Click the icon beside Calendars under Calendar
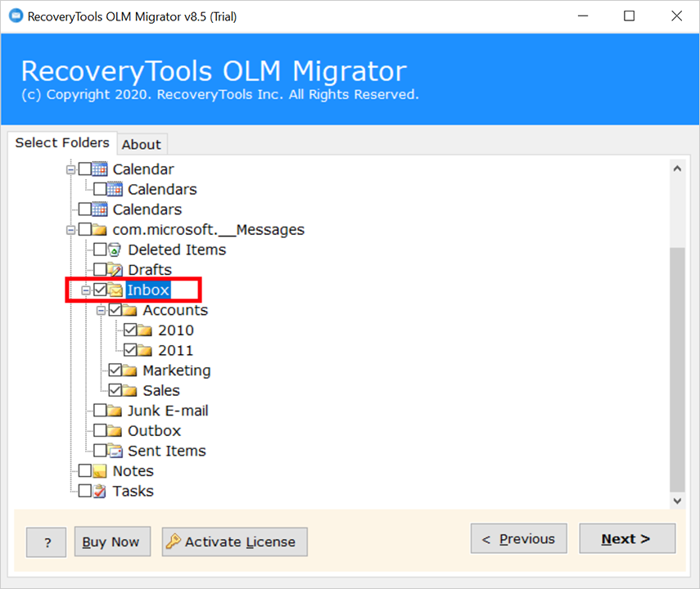This screenshot has width=700, height=589. 115,189
